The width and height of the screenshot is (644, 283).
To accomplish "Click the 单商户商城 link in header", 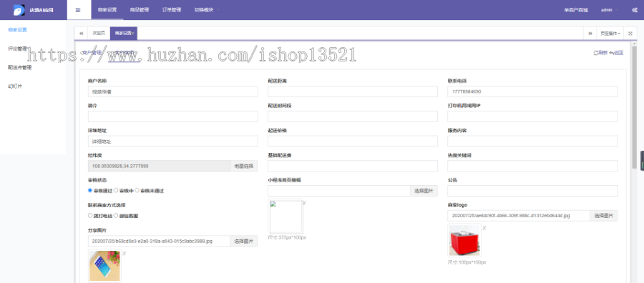I will 576,10.
